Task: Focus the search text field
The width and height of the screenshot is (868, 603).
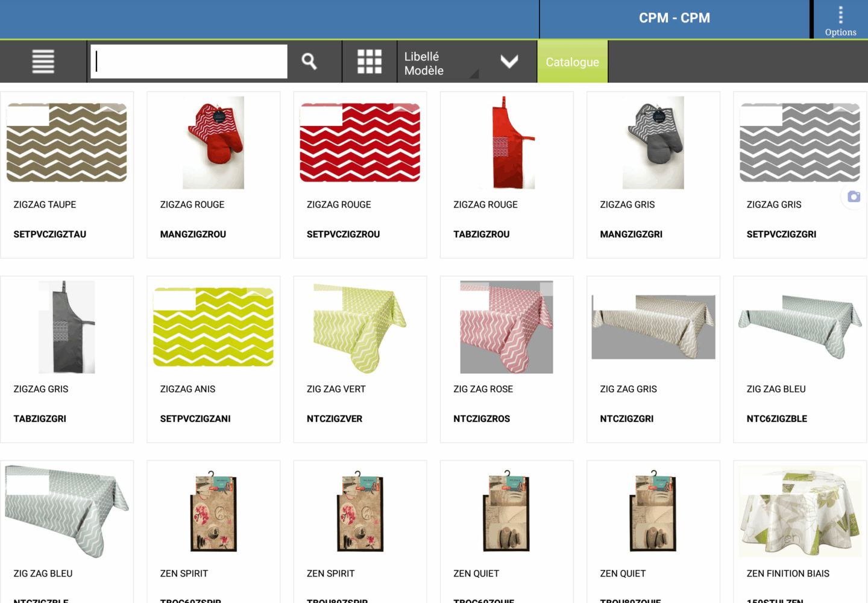Action: click(189, 62)
